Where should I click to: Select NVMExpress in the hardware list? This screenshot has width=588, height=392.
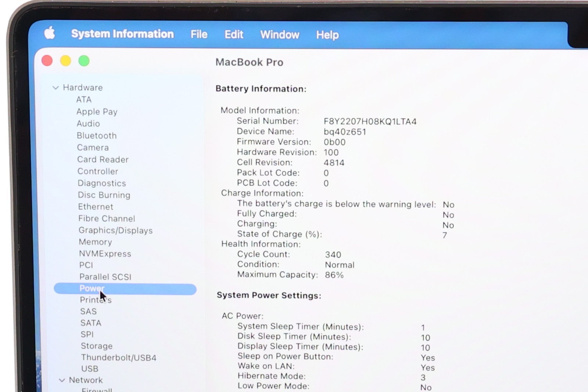pos(105,254)
